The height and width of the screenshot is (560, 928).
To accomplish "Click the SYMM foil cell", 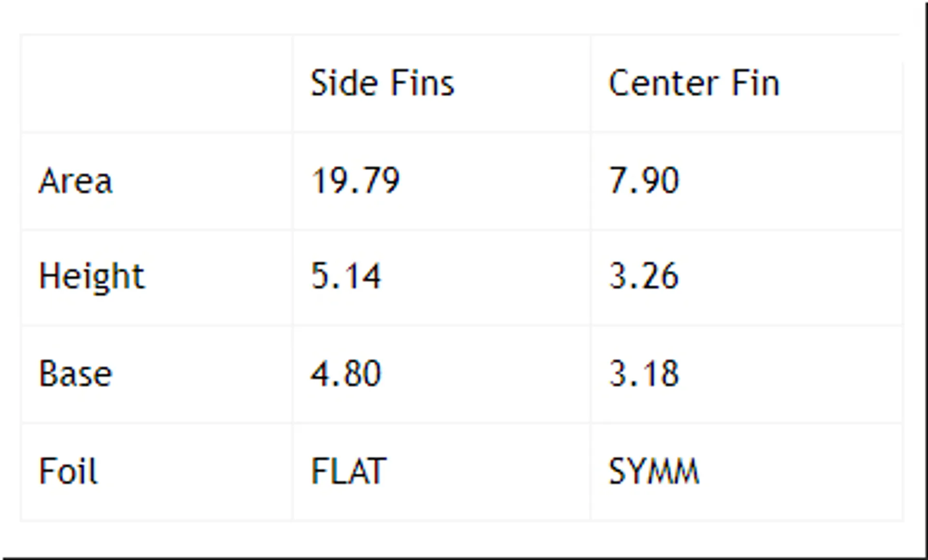I will coord(654,471).
